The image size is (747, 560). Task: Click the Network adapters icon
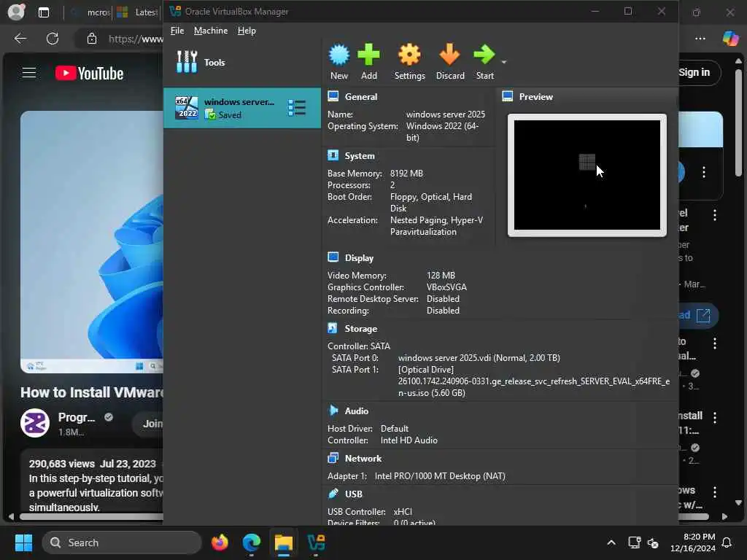pos(333,458)
